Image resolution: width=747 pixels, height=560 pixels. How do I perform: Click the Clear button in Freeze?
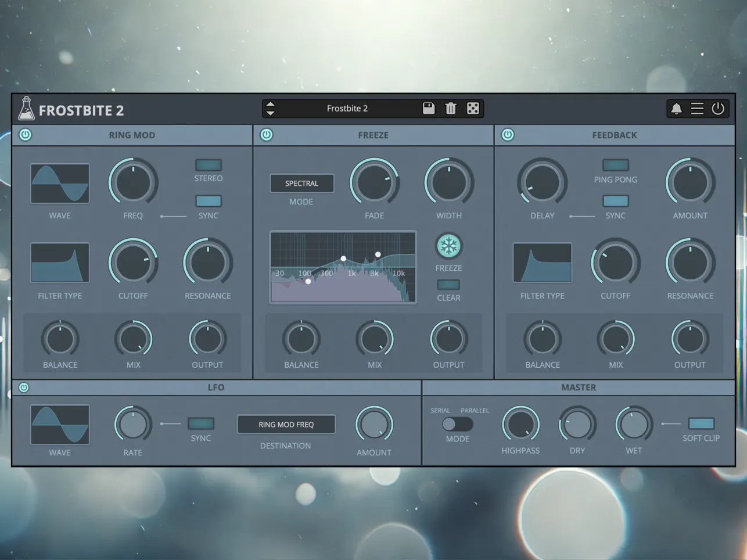coord(448,285)
